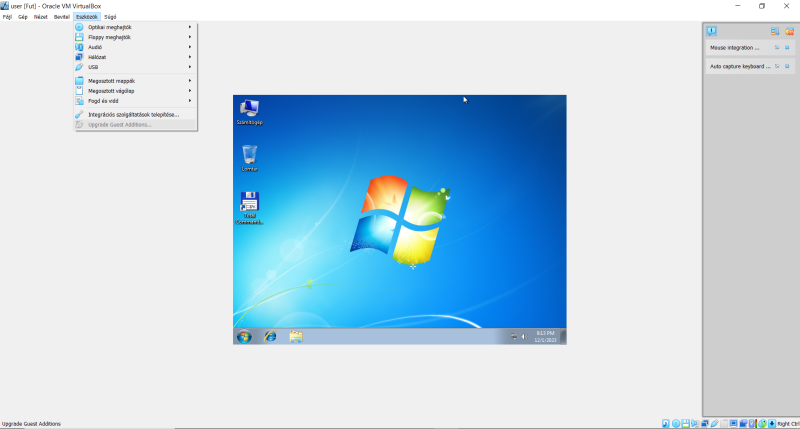
Task: Select the Lomtár recycle bin icon
Action: pos(249,158)
